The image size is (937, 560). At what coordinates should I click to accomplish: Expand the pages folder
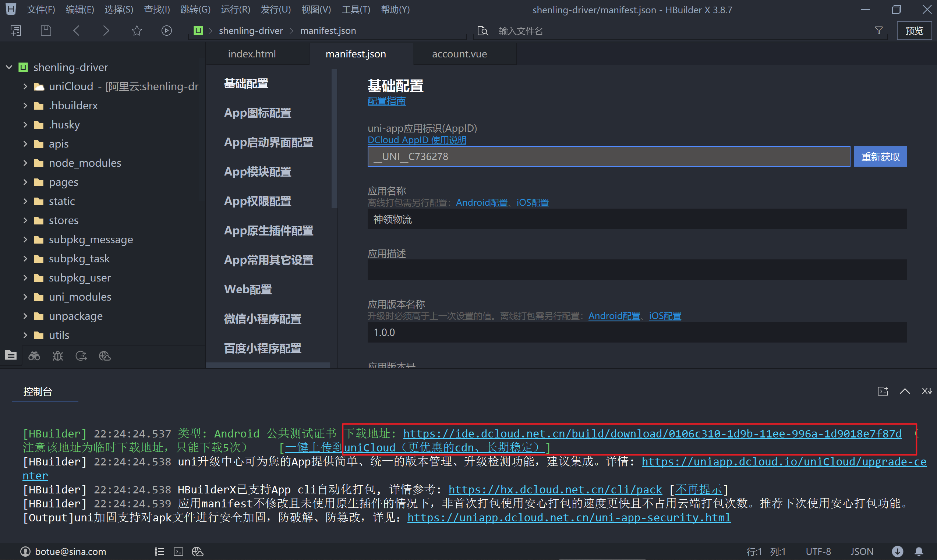pos(25,182)
